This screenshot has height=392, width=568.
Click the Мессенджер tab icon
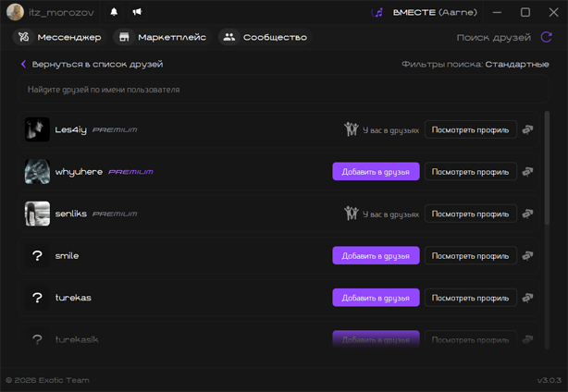(x=23, y=37)
